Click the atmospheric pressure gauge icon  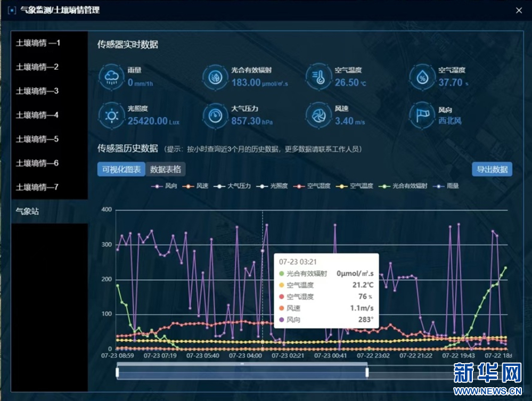point(215,116)
